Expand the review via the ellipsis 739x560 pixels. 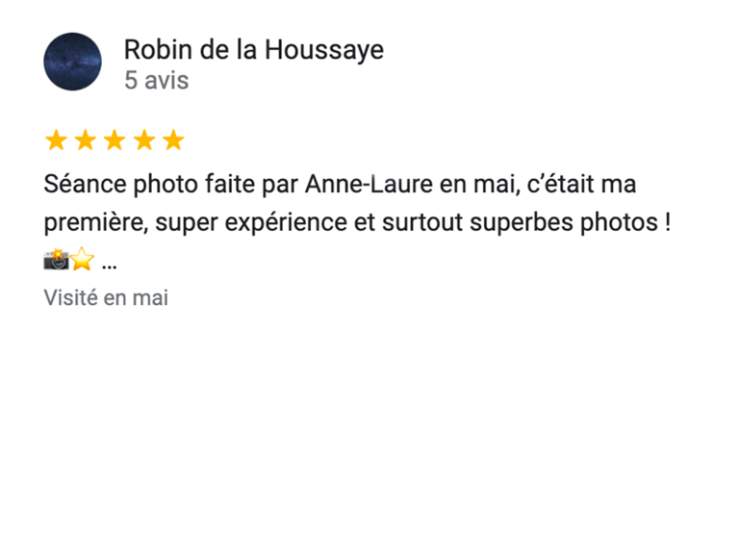[110, 267]
